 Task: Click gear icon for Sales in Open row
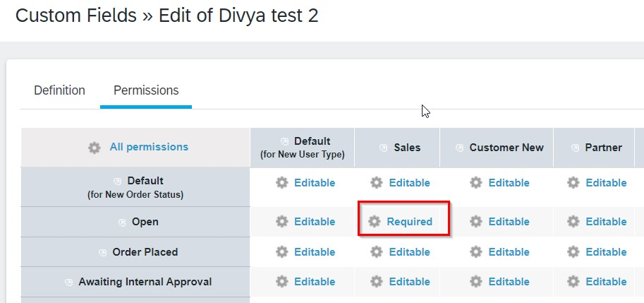(x=374, y=222)
